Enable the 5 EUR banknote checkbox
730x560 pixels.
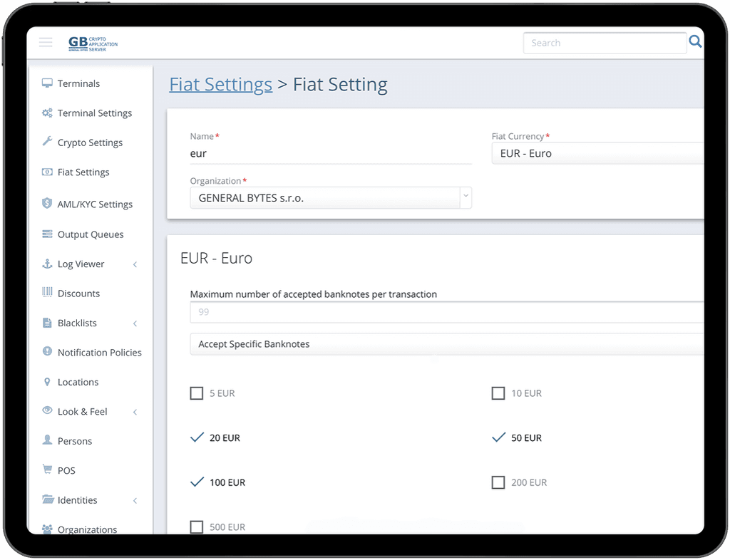point(197,393)
